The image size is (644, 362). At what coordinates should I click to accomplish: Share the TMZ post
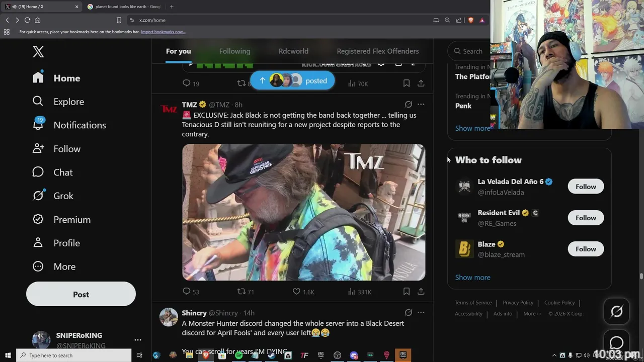[421, 292]
